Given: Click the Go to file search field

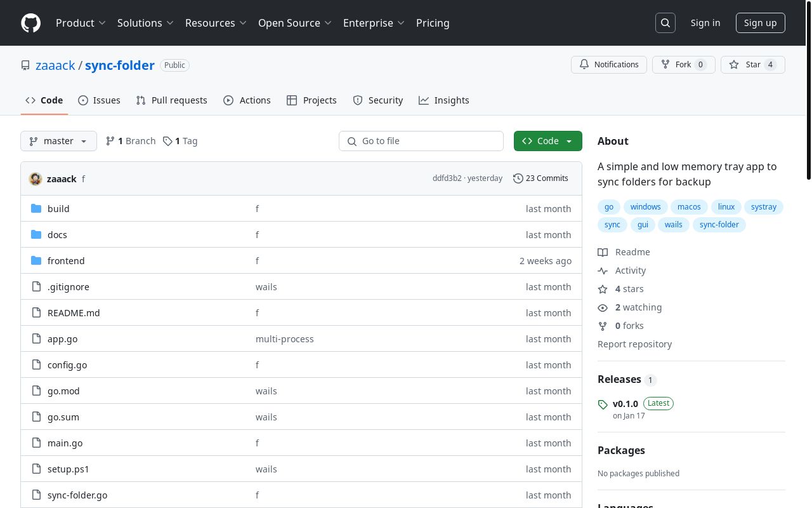Looking at the screenshot, I should coord(421,141).
